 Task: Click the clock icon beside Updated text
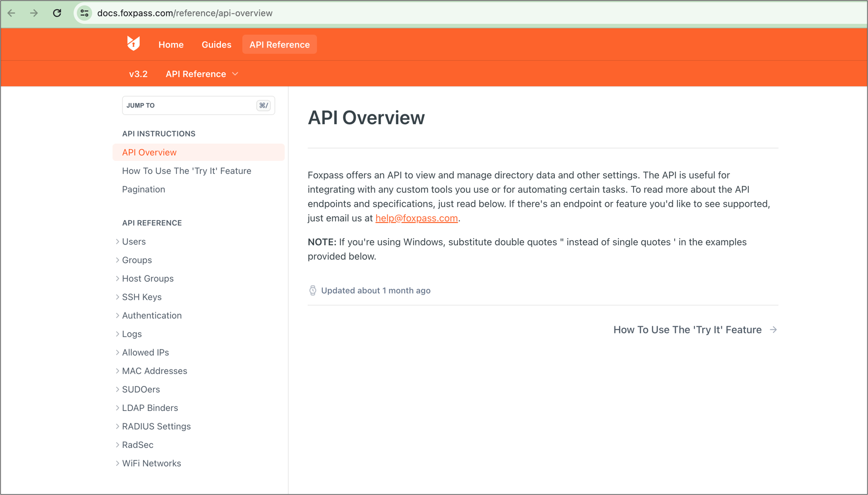click(313, 290)
